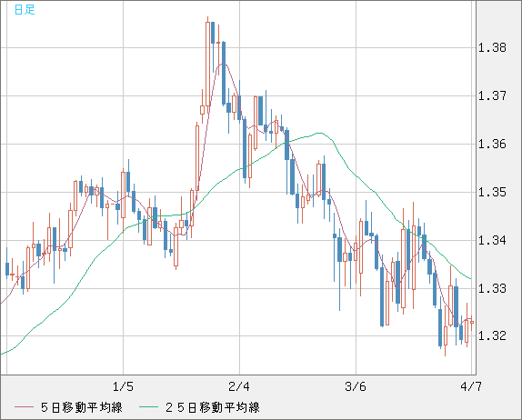Click the tallest red candlestick at the chart peak

(x=207, y=64)
